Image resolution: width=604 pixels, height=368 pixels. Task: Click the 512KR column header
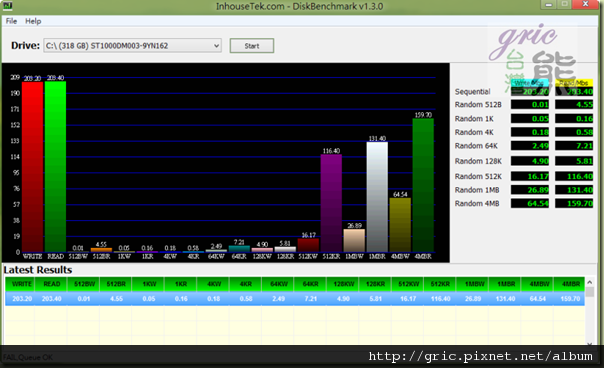tap(440, 284)
